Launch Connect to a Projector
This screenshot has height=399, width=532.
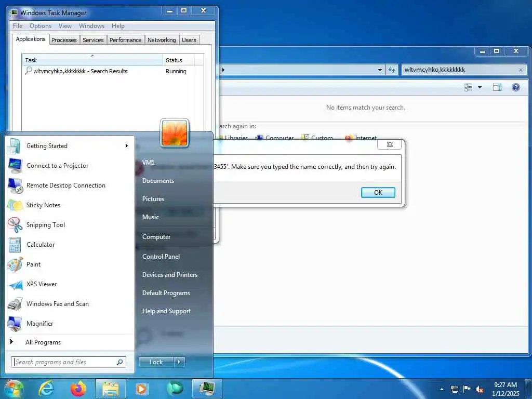coord(70,166)
